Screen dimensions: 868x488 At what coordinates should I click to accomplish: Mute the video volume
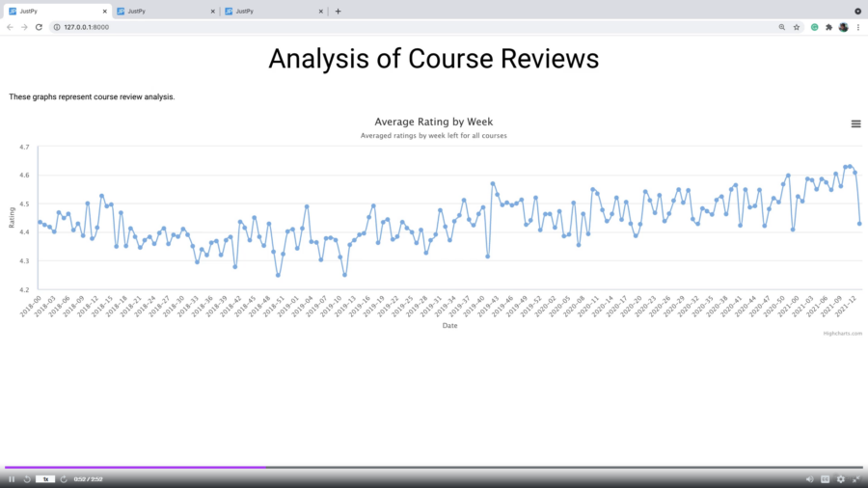click(x=809, y=478)
